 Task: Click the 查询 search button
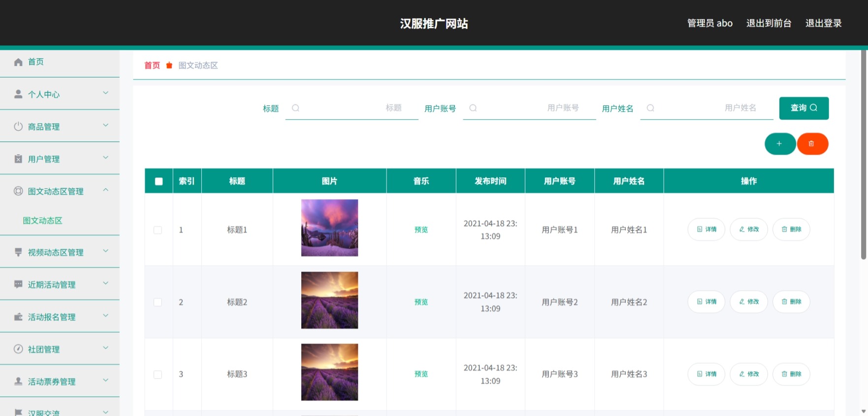pyautogui.click(x=804, y=108)
